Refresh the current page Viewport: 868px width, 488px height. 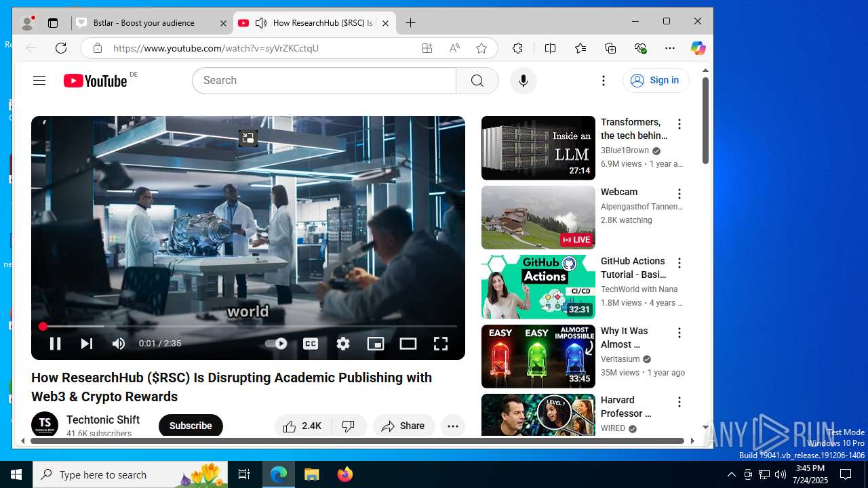pos(61,48)
